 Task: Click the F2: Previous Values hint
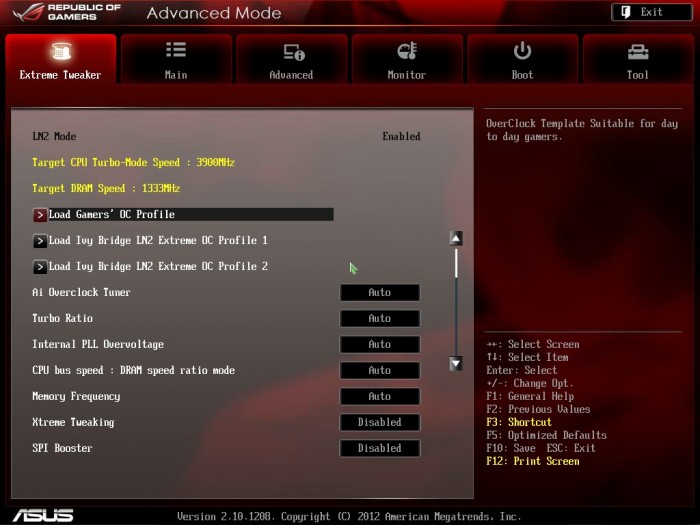pyautogui.click(x=538, y=409)
